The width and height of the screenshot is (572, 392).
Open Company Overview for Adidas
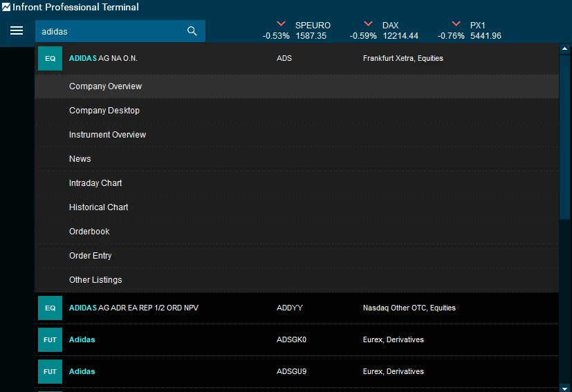tap(105, 86)
